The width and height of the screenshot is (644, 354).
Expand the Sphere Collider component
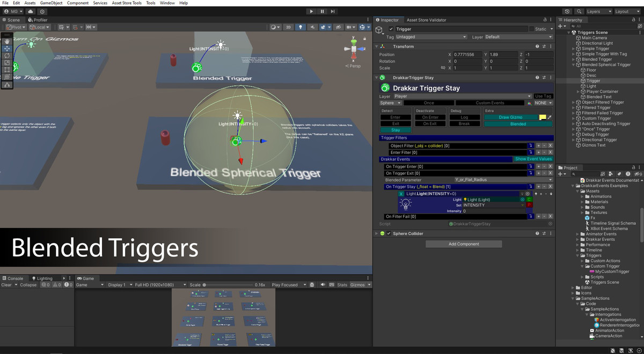click(377, 234)
